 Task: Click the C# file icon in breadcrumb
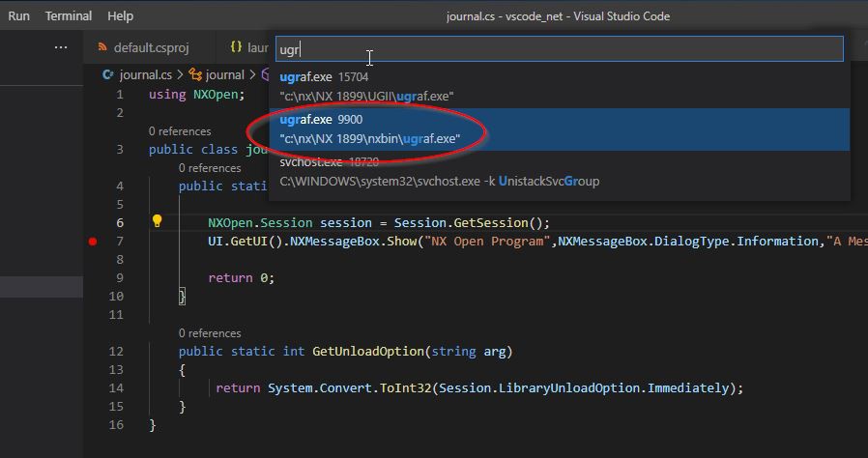tap(108, 74)
